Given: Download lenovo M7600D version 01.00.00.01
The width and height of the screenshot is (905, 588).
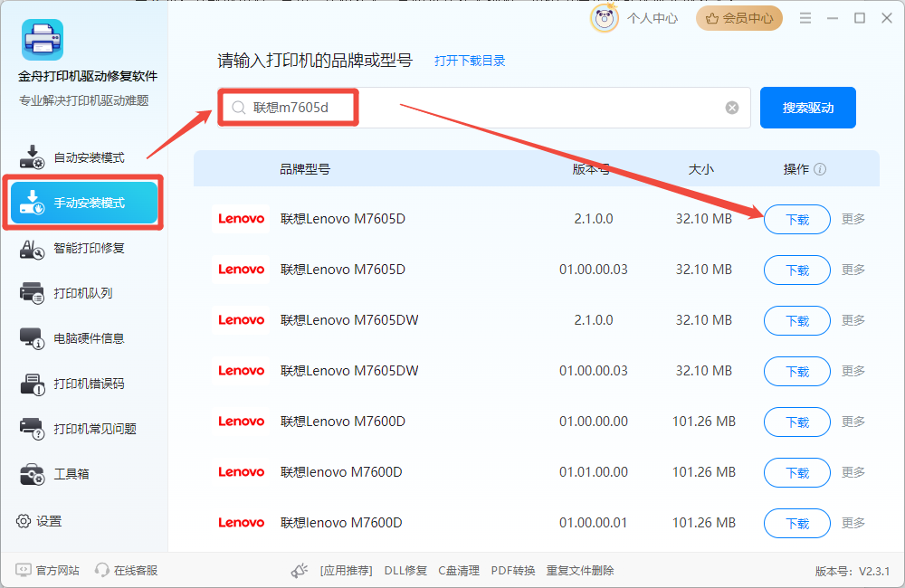Looking at the screenshot, I should [x=797, y=523].
